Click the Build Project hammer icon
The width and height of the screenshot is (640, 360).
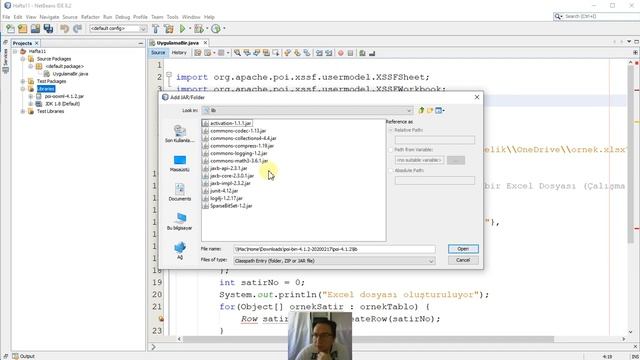156,29
